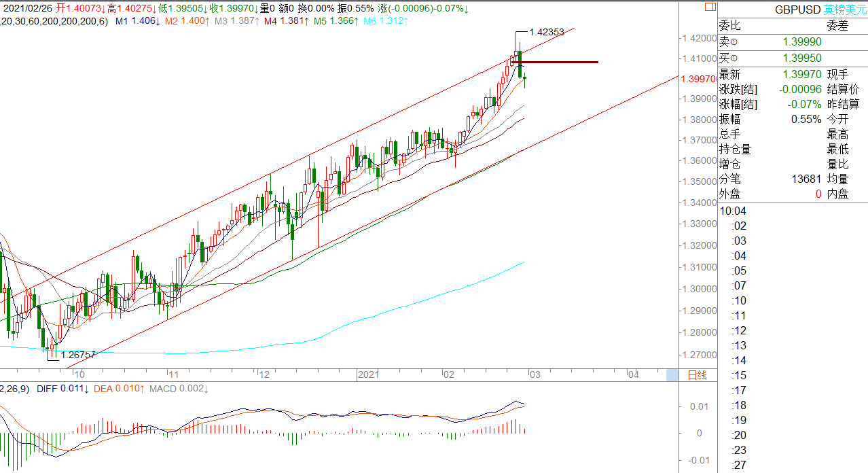Click the 日线 period button
This screenshot has height=473, width=868.
pos(697,374)
